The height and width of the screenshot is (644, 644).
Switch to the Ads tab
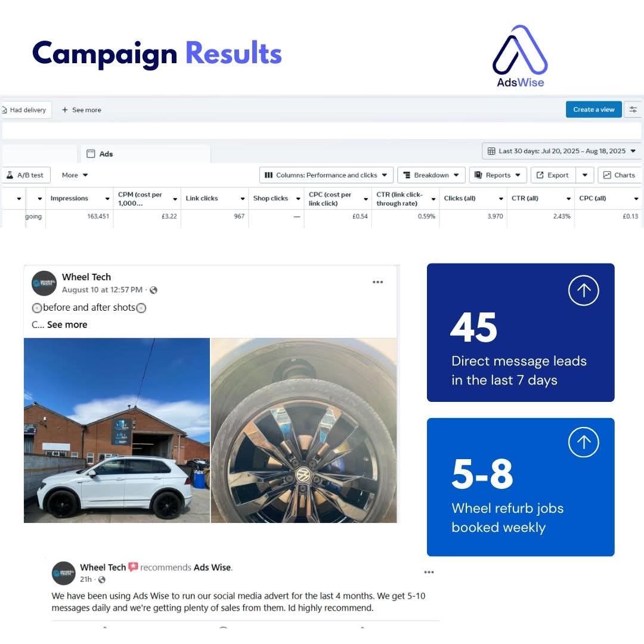click(x=145, y=154)
